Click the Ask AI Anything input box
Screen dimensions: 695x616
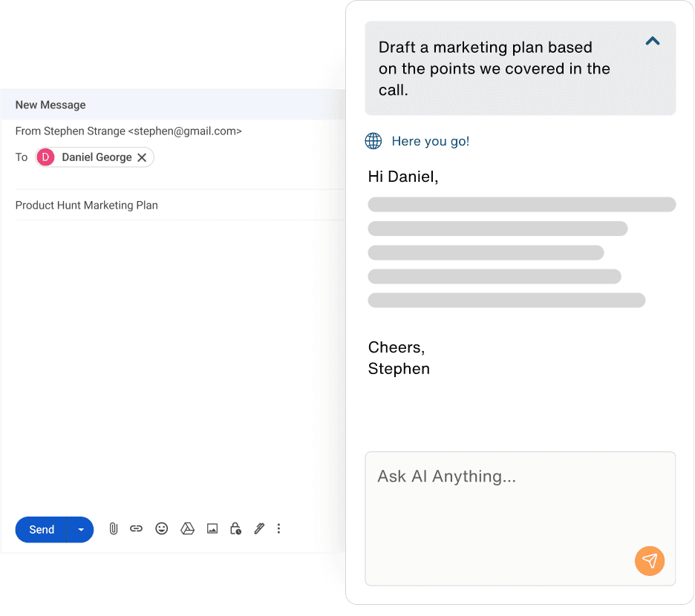point(520,519)
